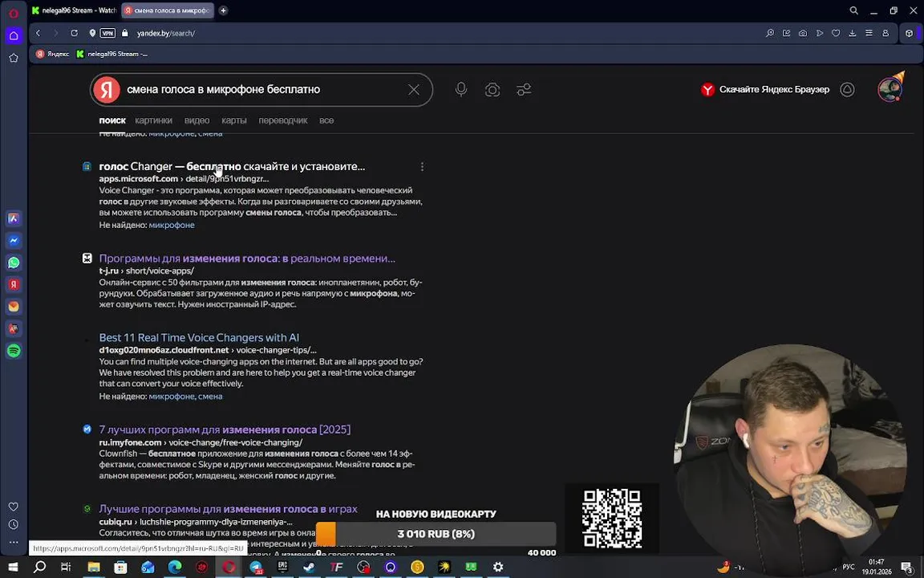Open Opera sidebar WhatsApp icon
Image resolution: width=924 pixels, height=578 pixels.
14,263
